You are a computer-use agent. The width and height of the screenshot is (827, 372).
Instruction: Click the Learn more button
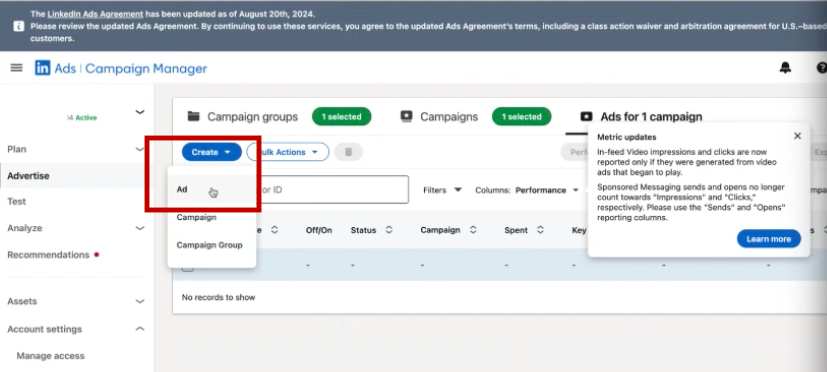[x=768, y=239]
